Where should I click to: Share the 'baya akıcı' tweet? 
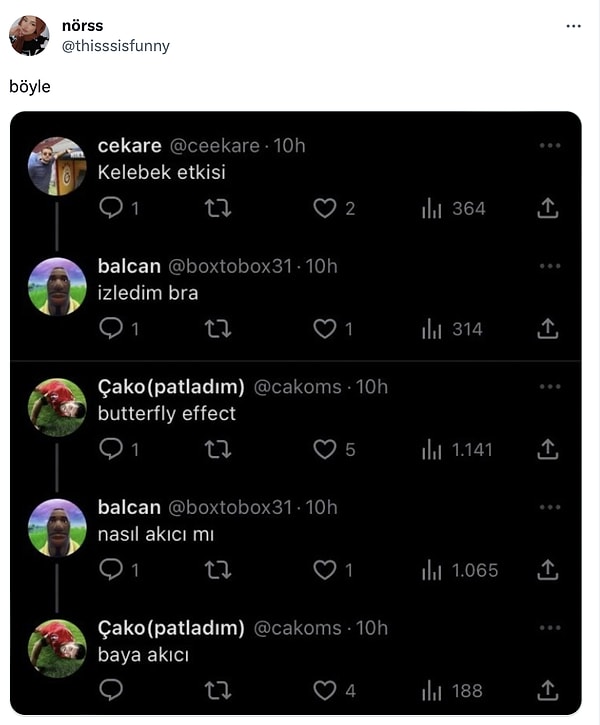tap(548, 690)
